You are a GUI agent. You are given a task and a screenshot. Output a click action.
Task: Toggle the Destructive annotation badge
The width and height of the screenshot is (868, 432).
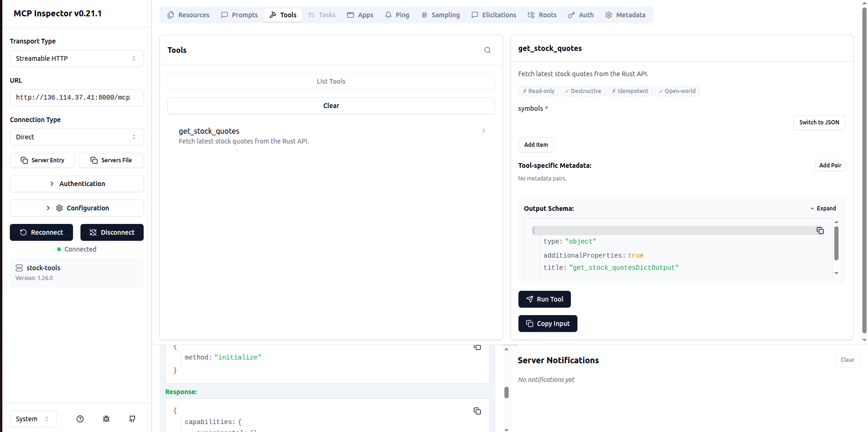click(583, 91)
